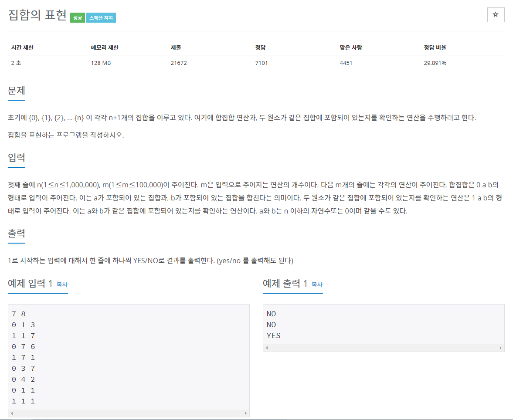Click the 맞은 사람 column header

pos(351,48)
